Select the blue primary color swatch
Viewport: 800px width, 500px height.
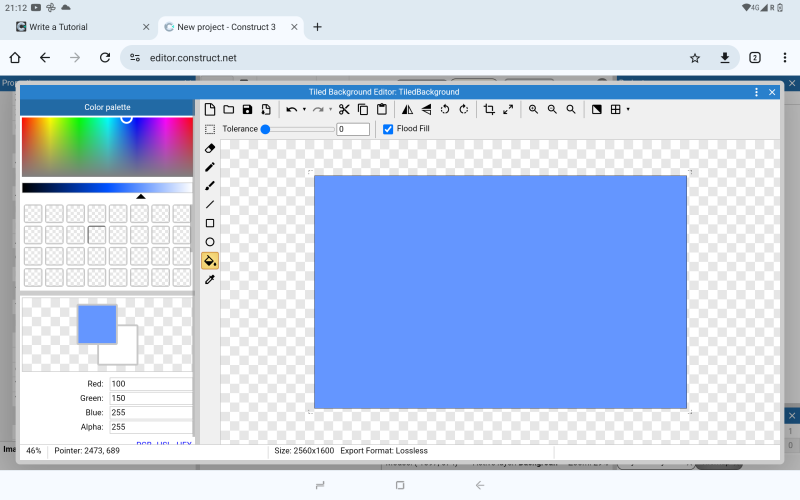[97, 324]
